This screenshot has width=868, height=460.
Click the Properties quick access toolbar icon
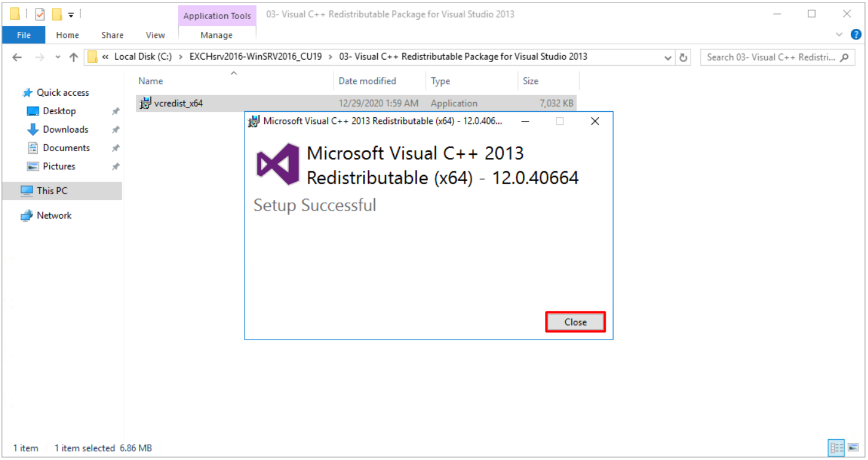click(40, 14)
